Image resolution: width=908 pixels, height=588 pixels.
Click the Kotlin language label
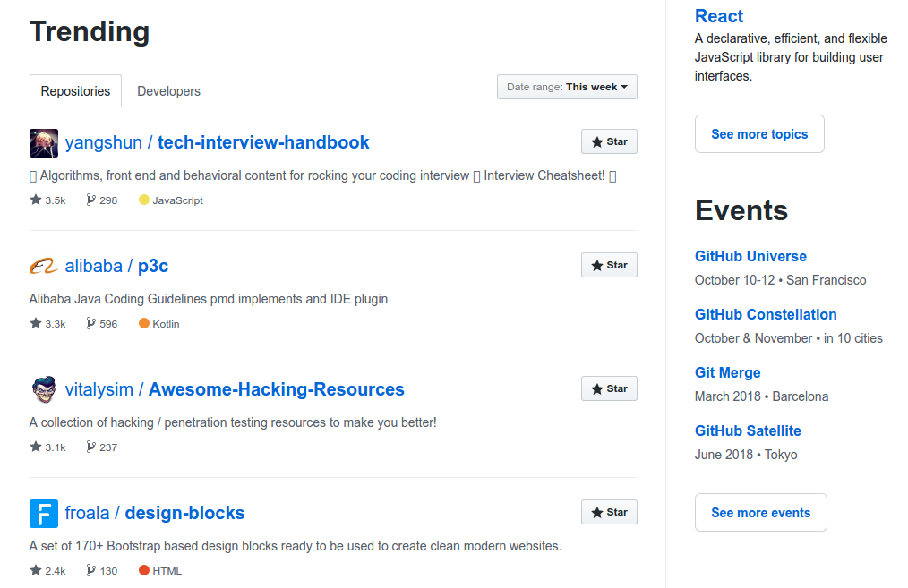pos(166,324)
